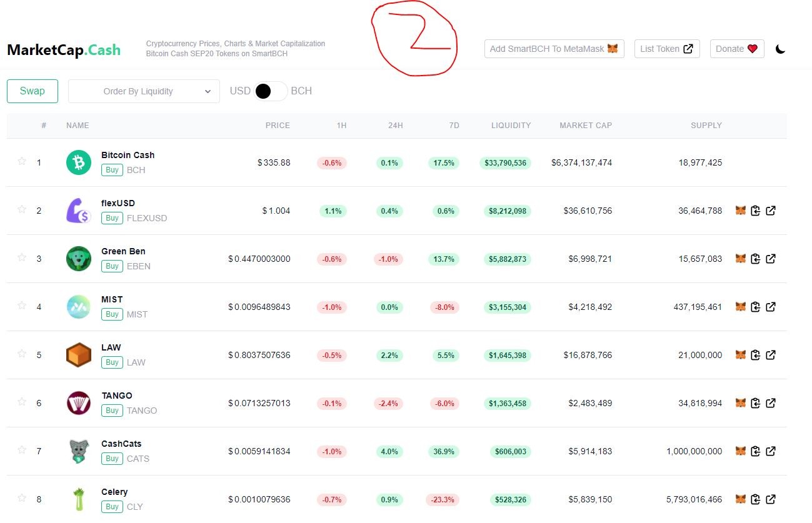Click the TANGO token logo
The image size is (812, 523).
click(79, 403)
